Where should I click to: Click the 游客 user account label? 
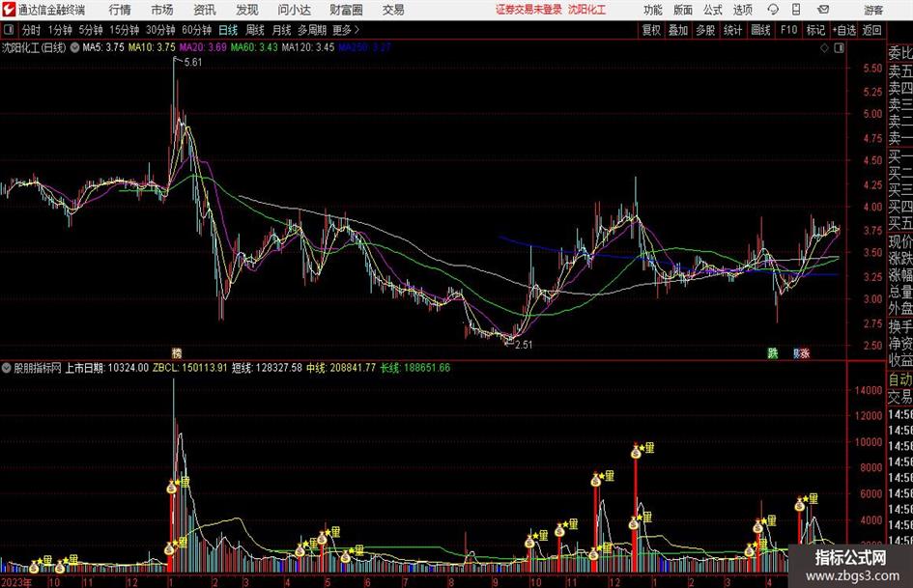873,10
